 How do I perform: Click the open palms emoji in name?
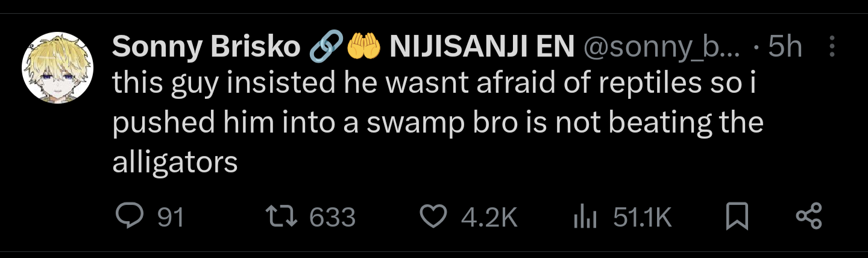tap(363, 46)
